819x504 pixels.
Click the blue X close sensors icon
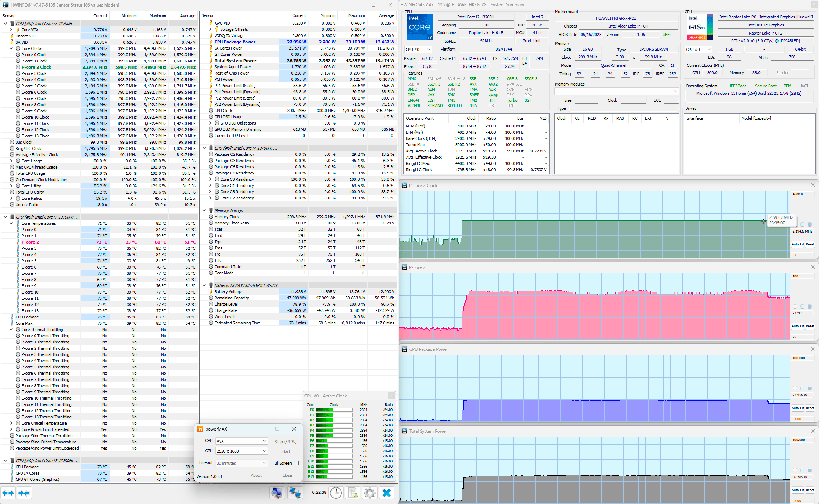(387, 493)
